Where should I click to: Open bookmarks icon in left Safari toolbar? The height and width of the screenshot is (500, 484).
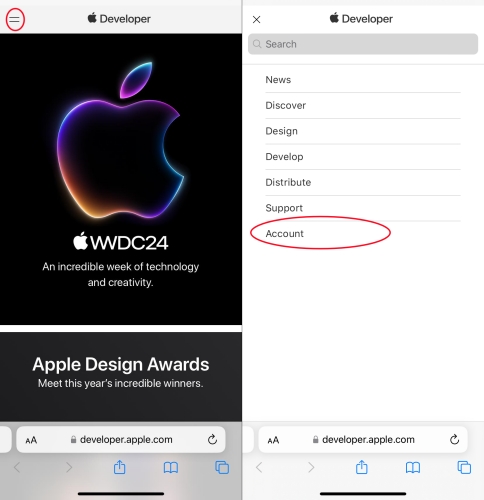(x=171, y=468)
